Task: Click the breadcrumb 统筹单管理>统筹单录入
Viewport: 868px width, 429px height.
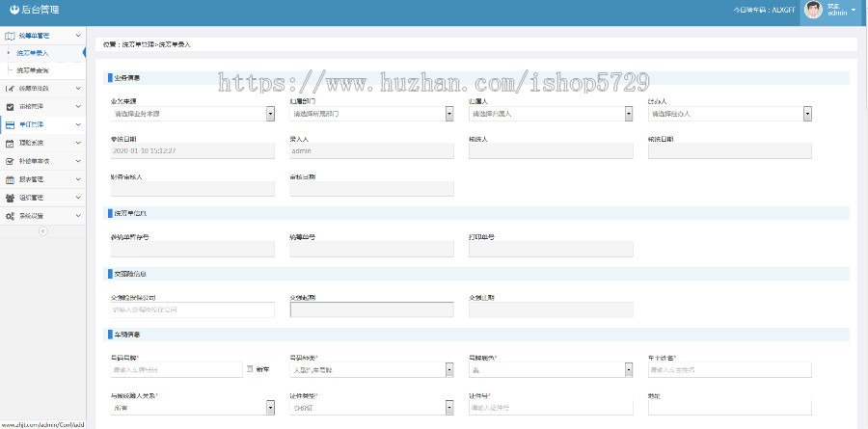Action: pyautogui.click(x=156, y=44)
